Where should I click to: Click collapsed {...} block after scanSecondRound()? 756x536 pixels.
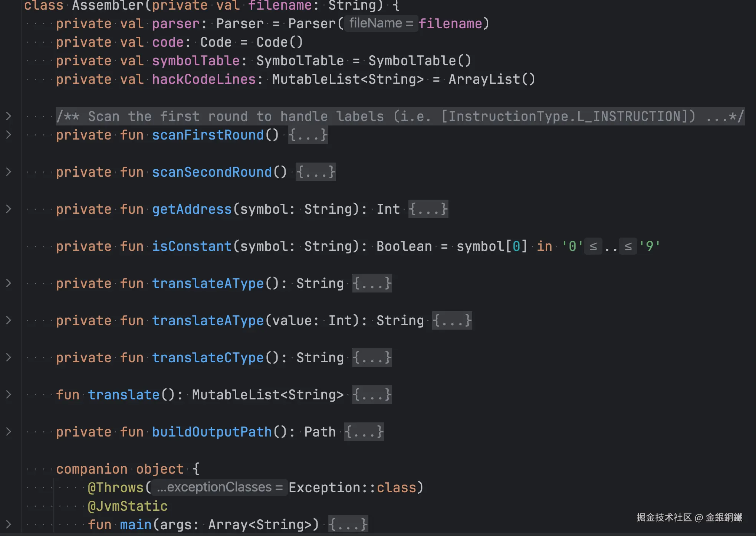click(316, 172)
